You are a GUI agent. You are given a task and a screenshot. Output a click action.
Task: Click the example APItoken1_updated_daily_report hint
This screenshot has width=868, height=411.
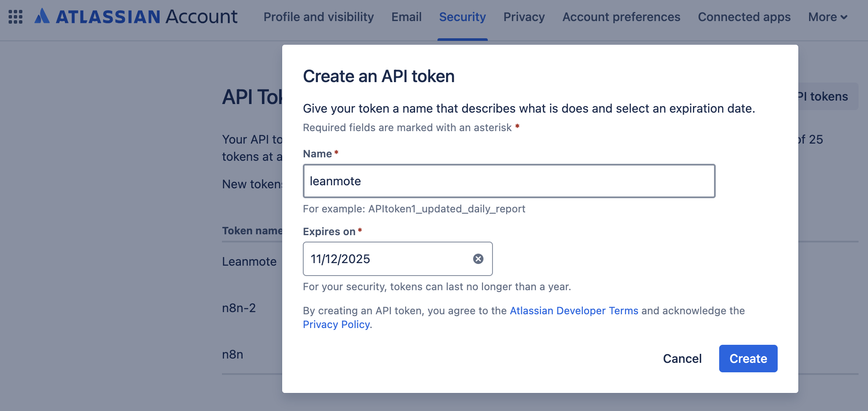[x=414, y=209]
